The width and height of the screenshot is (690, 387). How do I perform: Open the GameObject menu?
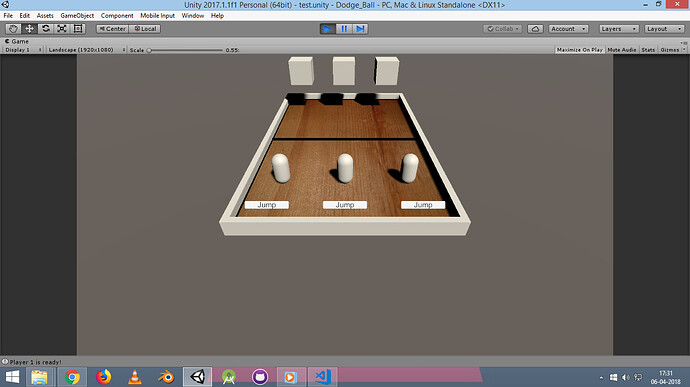77,15
